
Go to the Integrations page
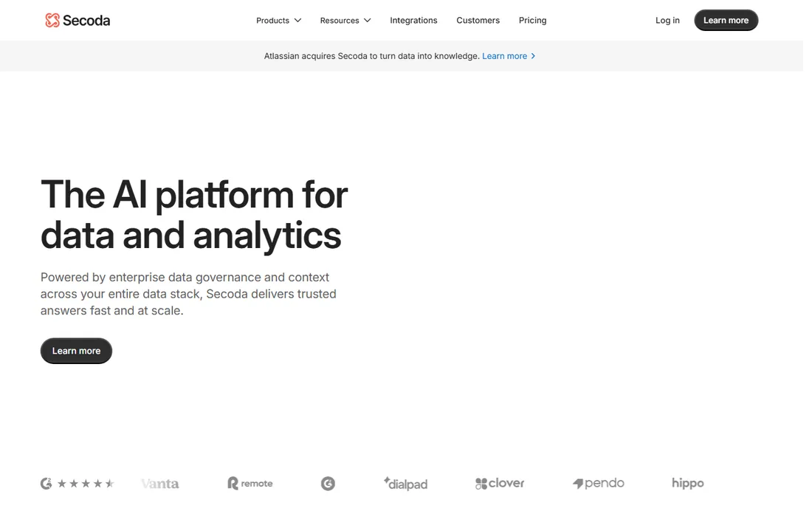[413, 20]
